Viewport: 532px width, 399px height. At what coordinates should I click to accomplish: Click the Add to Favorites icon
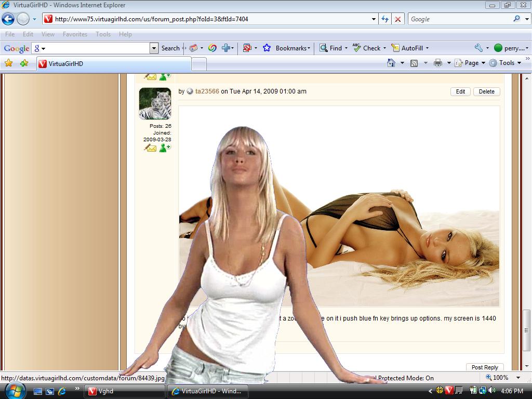point(24,63)
